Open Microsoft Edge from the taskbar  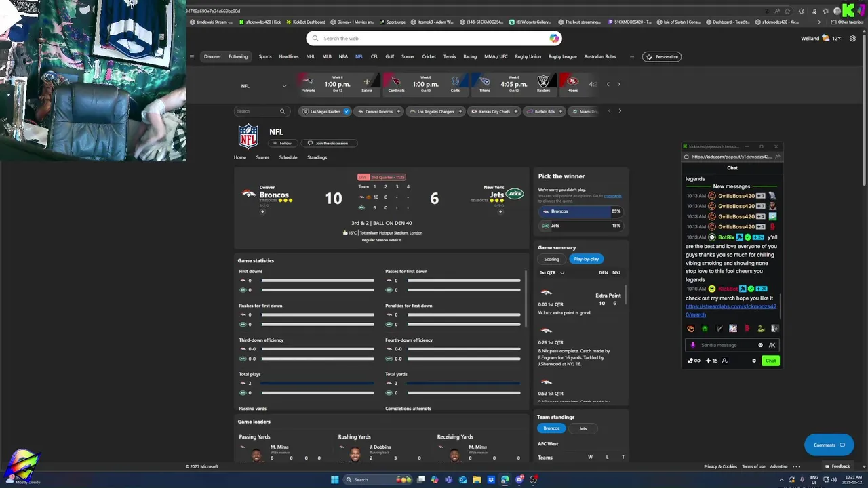tap(505, 480)
